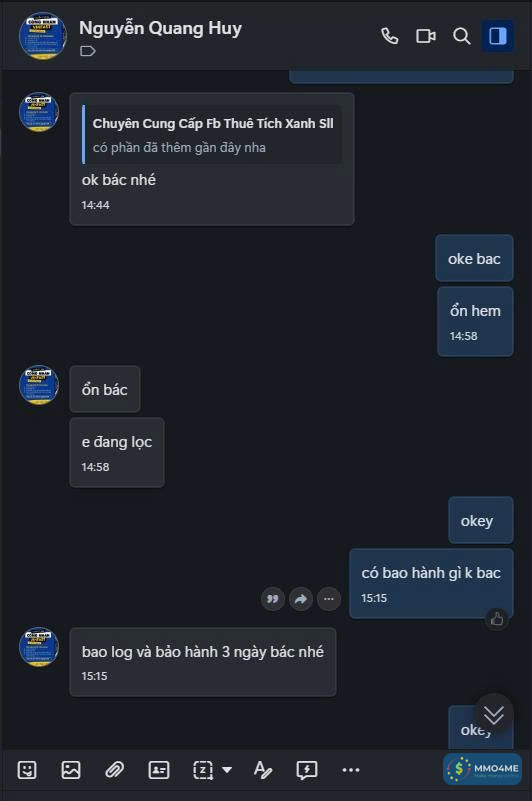Click the quoted 'Chuyên Cung Cấp Fb' reply preview

point(212,135)
